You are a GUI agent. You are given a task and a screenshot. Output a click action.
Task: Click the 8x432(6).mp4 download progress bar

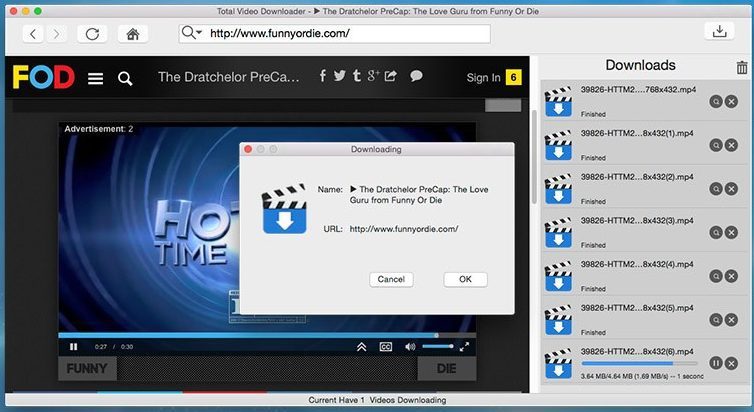639,364
